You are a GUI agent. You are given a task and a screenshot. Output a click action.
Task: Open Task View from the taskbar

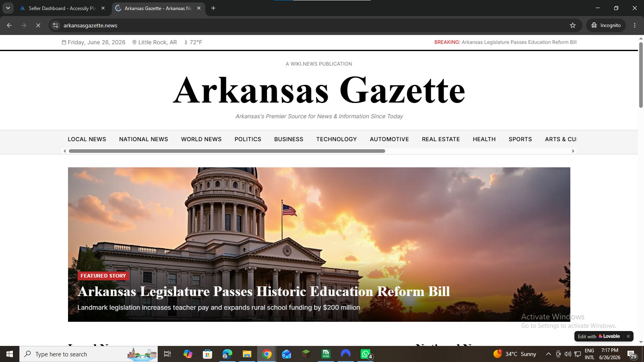point(167,354)
